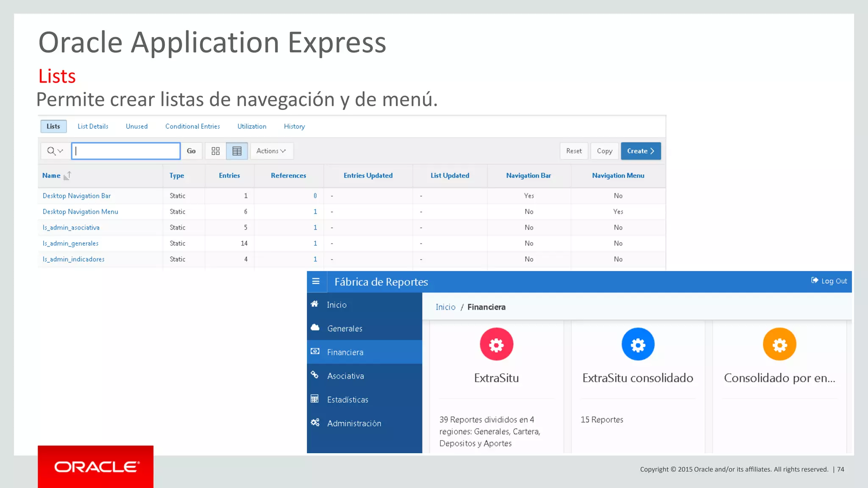
Task: Click the money icon beside Financiera
Action: coord(315,351)
